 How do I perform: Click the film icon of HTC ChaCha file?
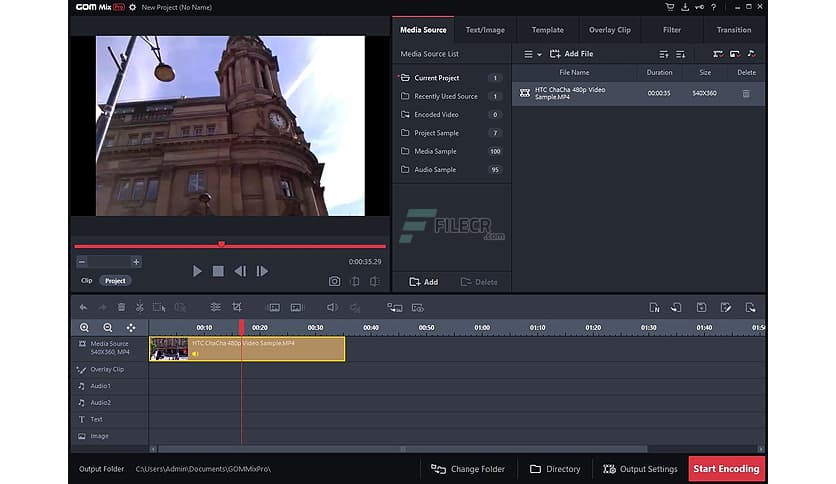click(525, 93)
